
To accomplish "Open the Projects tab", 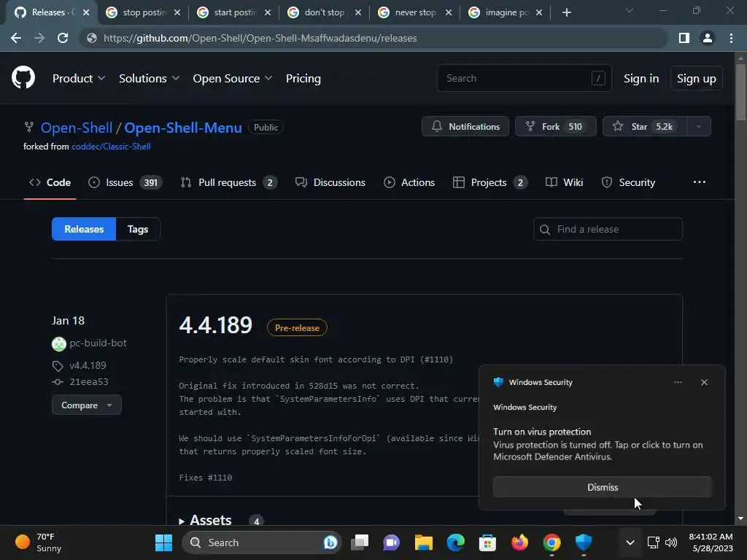I will pyautogui.click(x=490, y=182).
